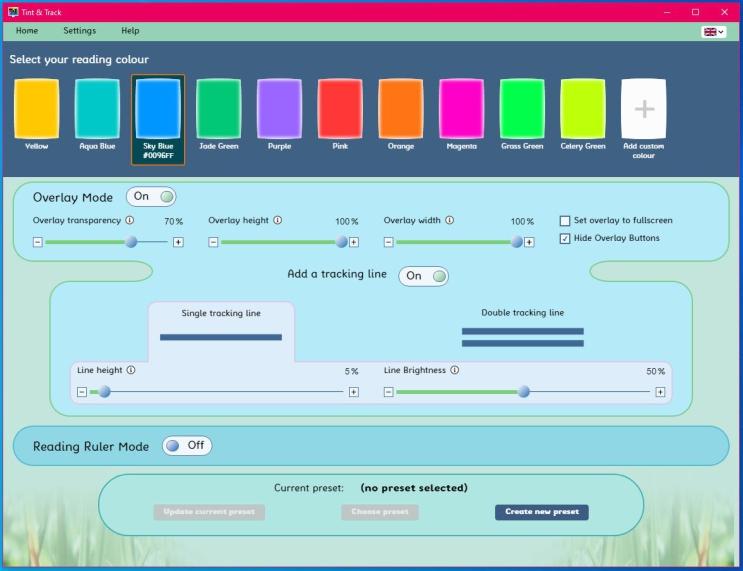
Task: Add a custom colour with plus tile
Action: coord(643,109)
